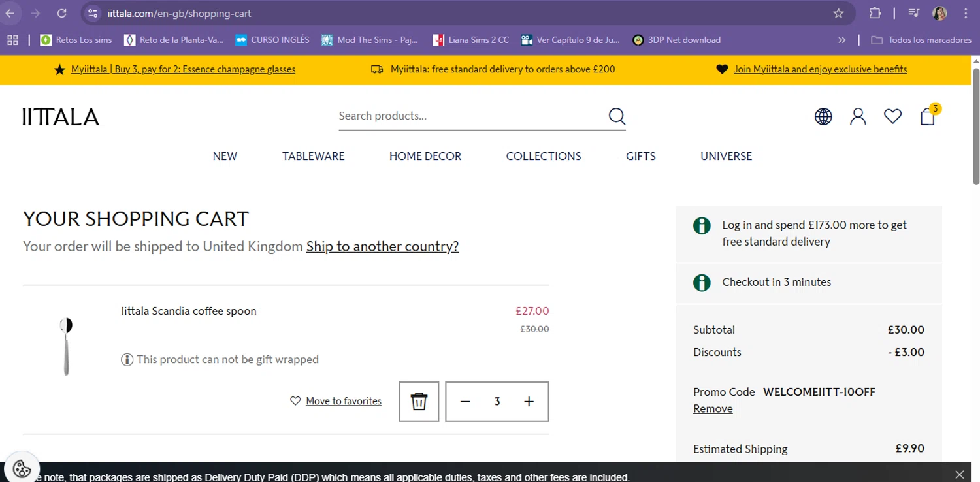
Task: Open site information icon in address bar
Action: 93,13
